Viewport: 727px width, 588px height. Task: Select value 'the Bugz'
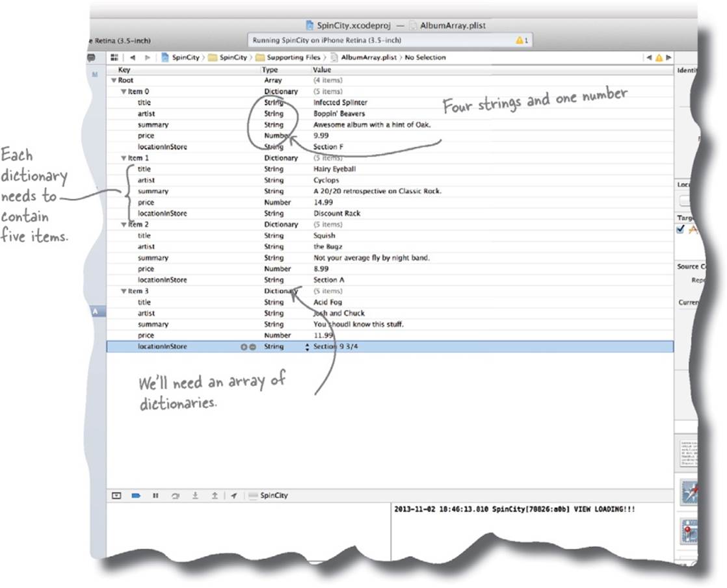coord(328,247)
